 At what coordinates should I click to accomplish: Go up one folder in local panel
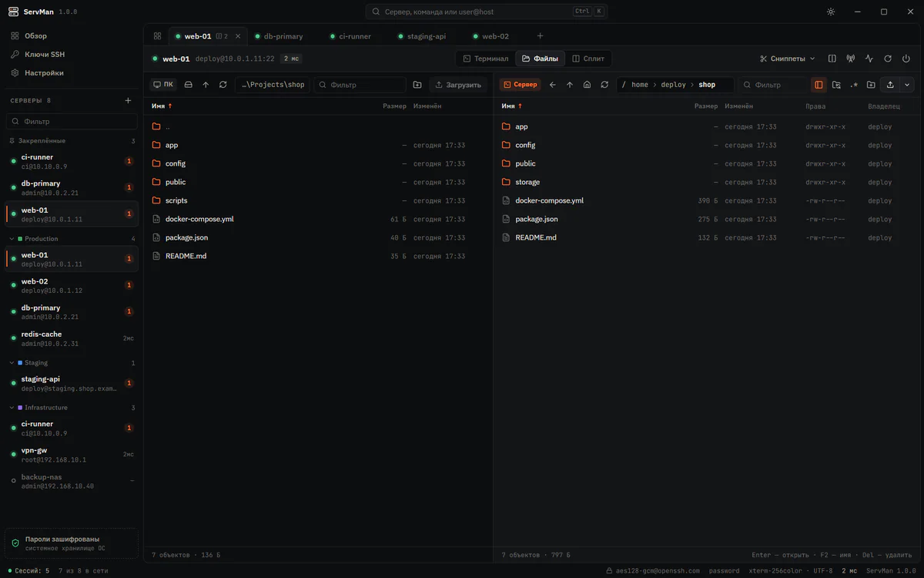pos(206,85)
